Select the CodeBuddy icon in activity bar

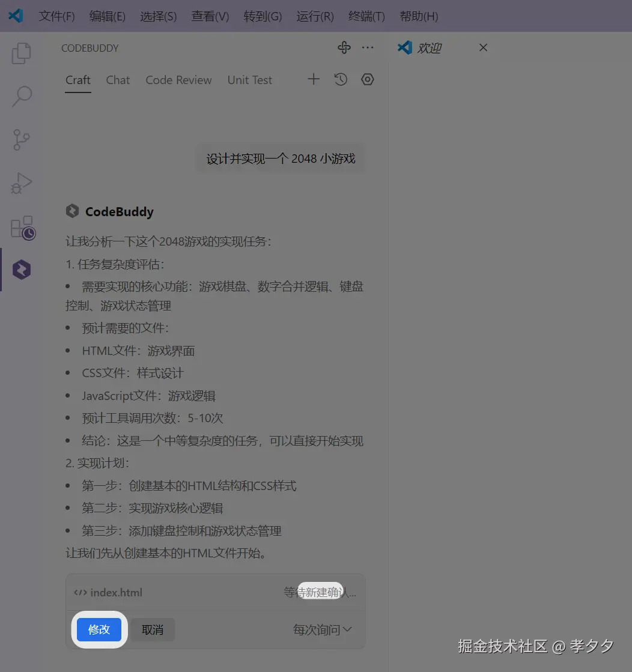pyautogui.click(x=22, y=270)
